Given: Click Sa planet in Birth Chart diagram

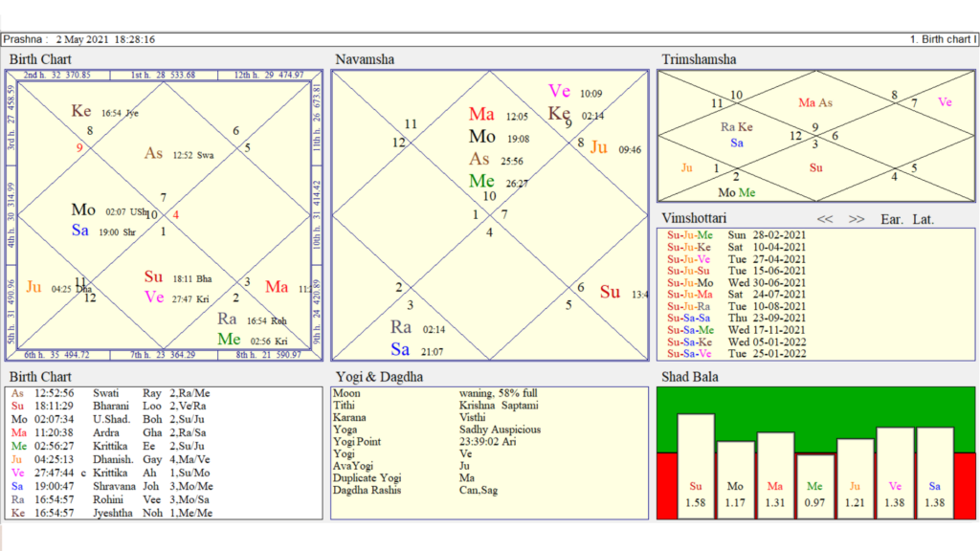Looking at the screenshot, I should coord(80,230).
